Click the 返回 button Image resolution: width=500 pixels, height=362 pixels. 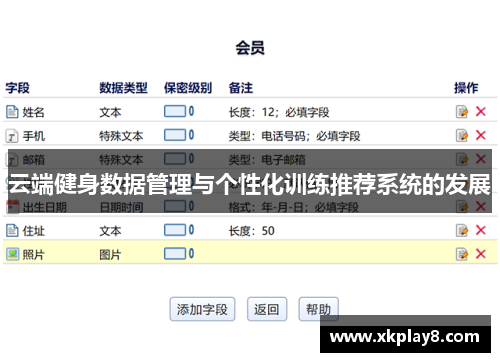click(x=267, y=309)
